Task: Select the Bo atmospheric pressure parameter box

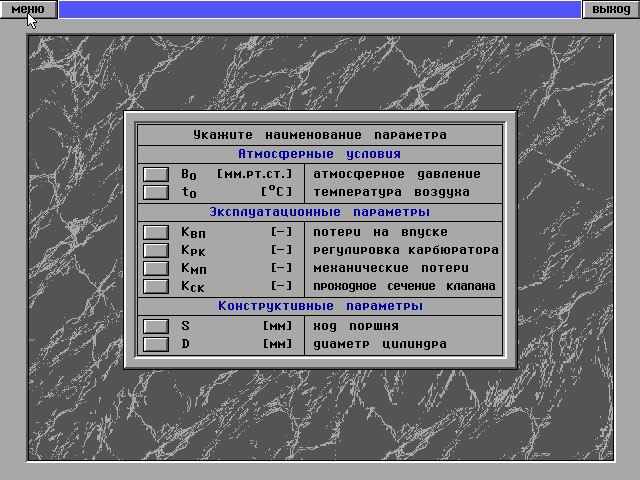Action: coord(156,174)
